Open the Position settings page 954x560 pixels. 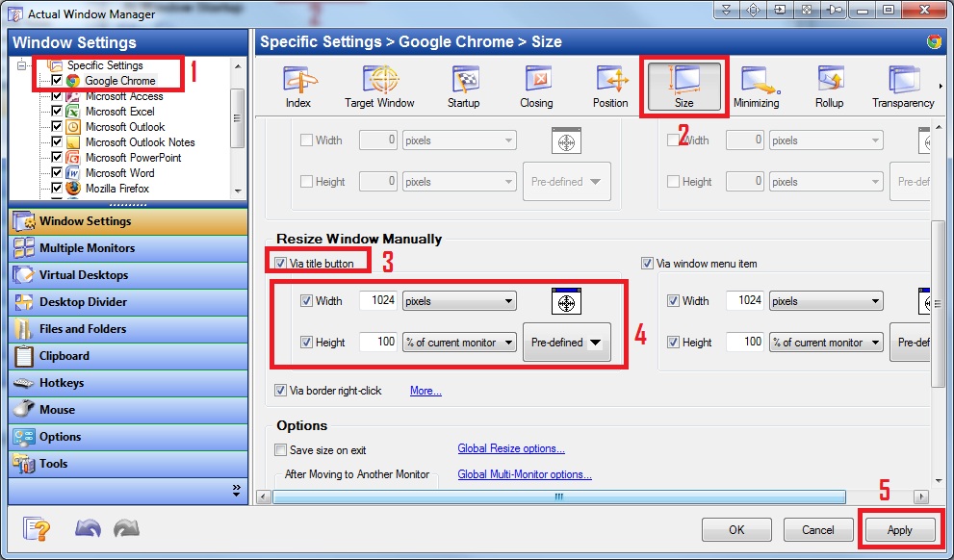(x=610, y=88)
